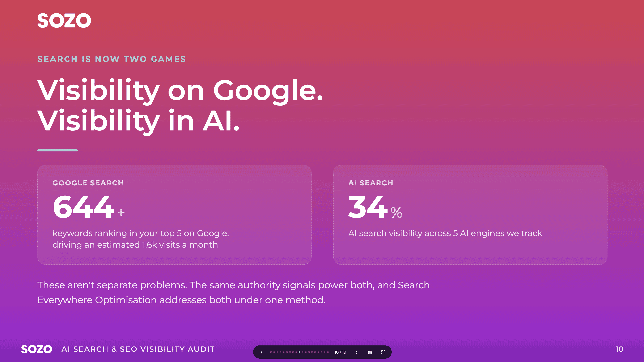Select the dot just before the active one

coord(297,352)
